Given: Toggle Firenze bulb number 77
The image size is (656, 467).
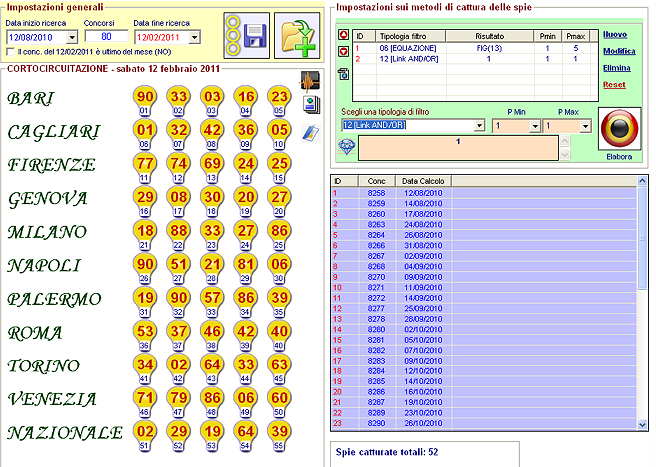Looking at the screenshot, I should tap(145, 163).
